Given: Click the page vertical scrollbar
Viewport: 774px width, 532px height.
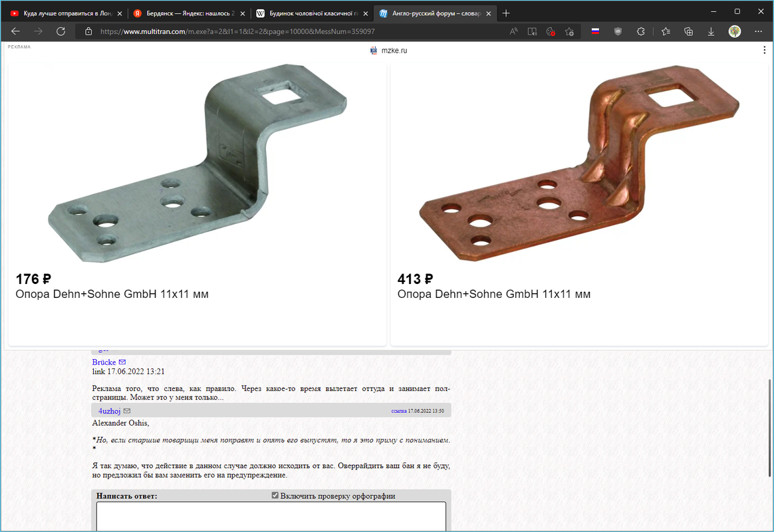Looking at the screenshot, I should (769, 428).
